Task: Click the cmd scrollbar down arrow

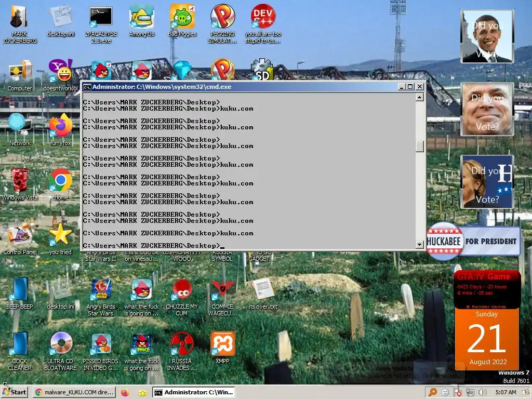Action: [x=420, y=244]
